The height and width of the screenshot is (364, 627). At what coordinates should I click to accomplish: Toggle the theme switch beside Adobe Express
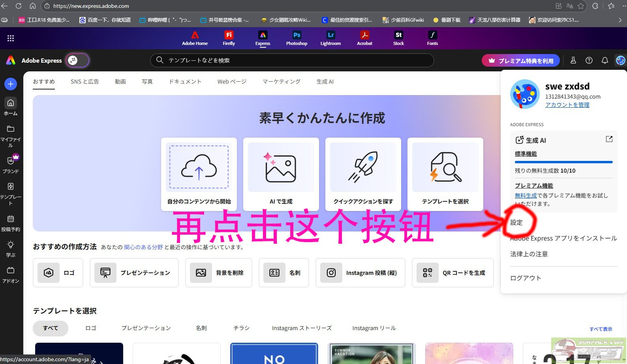[x=77, y=60]
